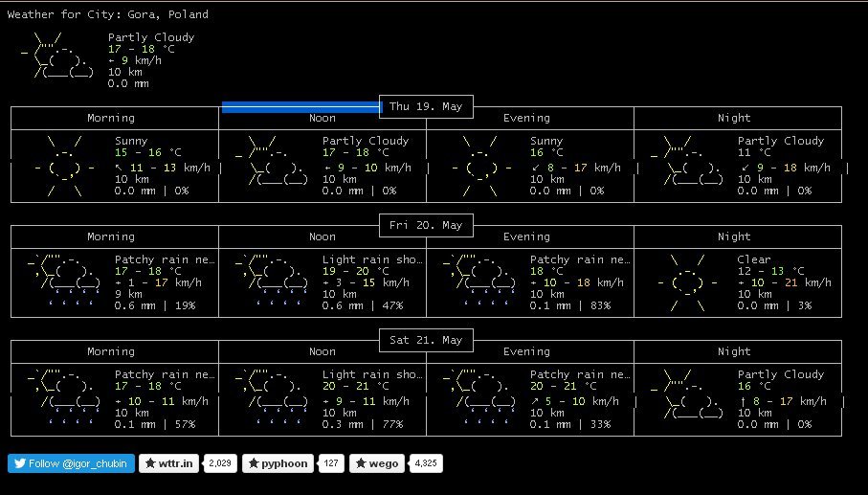The height and width of the screenshot is (495, 868).
Task: Click Thursday morning's sunny icon
Action: [x=65, y=167]
